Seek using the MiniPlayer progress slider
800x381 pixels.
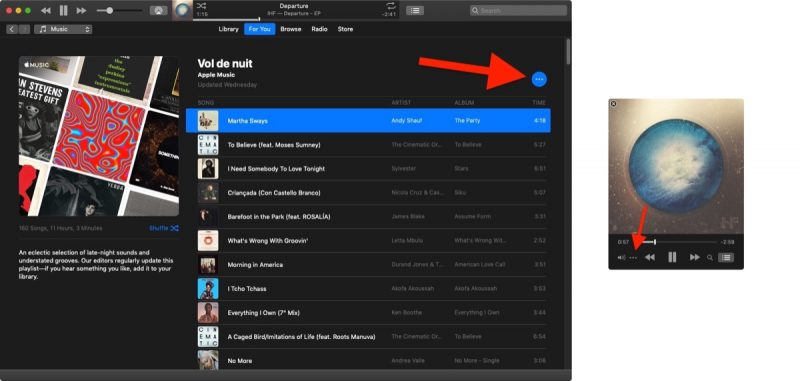(x=674, y=242)
